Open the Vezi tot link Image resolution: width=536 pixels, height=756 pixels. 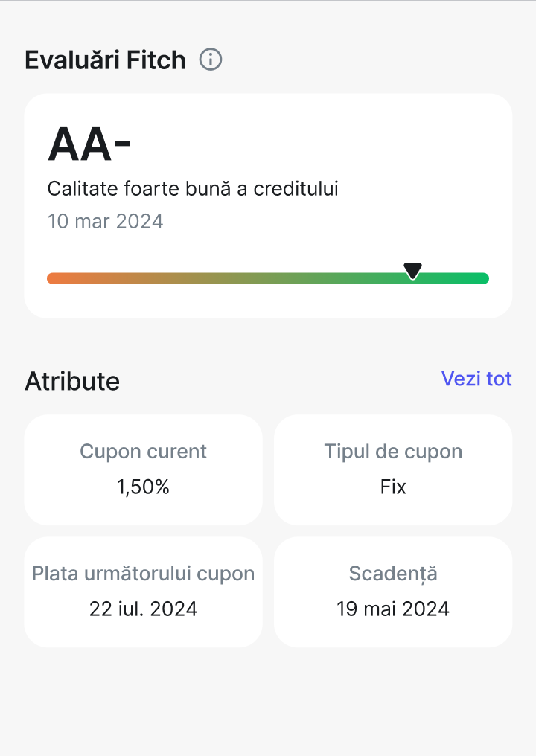476,379
